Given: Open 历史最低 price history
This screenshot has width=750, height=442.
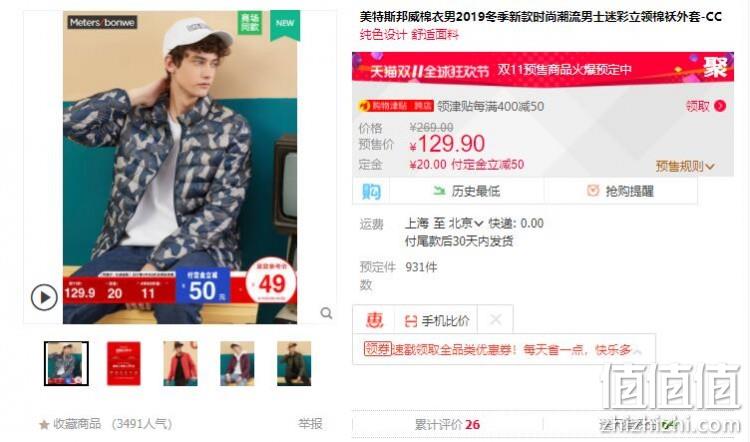Looking at the screenshot, I should 466,191.
